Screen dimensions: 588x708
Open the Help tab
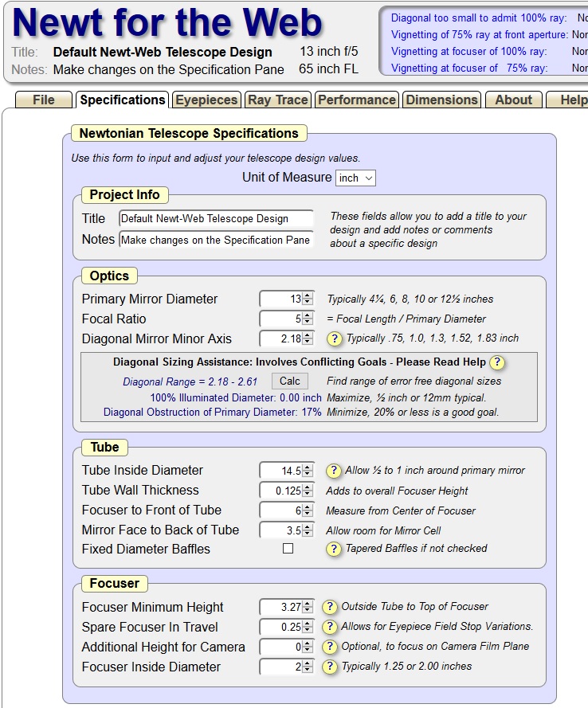pyautogui.click(x=568, y=100)
